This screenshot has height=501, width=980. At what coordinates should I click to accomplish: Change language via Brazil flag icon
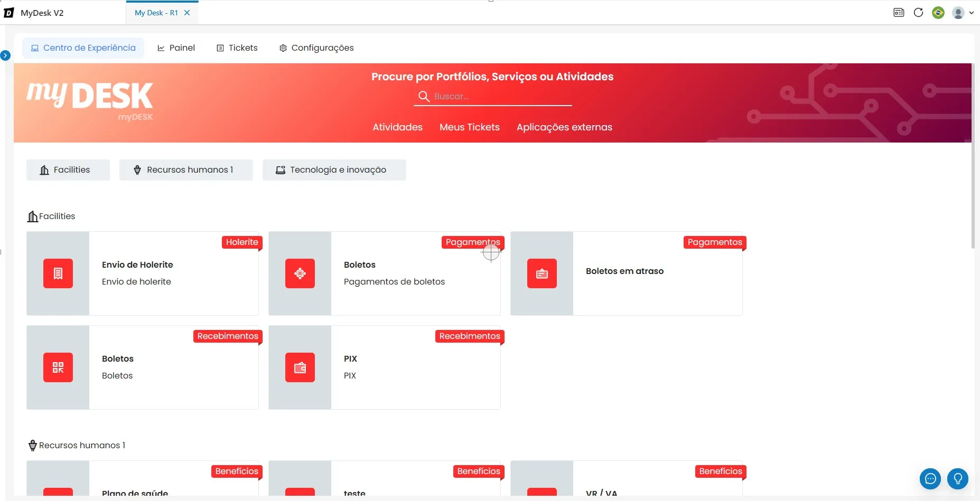938,13
